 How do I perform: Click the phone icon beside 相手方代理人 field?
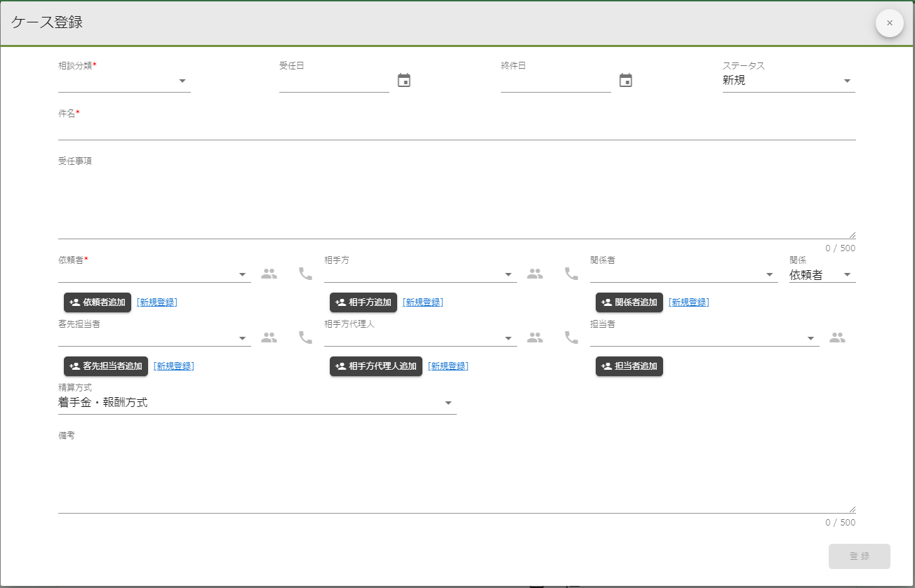[x=572, y=338]
